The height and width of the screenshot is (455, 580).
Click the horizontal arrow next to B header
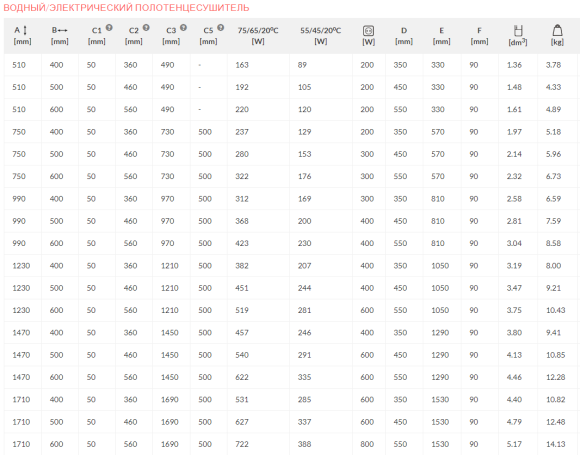(x=62, y=30)
